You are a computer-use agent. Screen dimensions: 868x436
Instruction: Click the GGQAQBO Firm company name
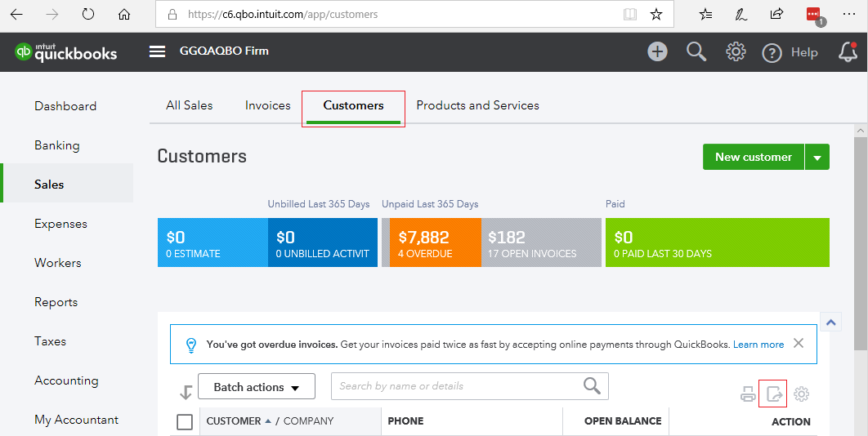point(224,51)
